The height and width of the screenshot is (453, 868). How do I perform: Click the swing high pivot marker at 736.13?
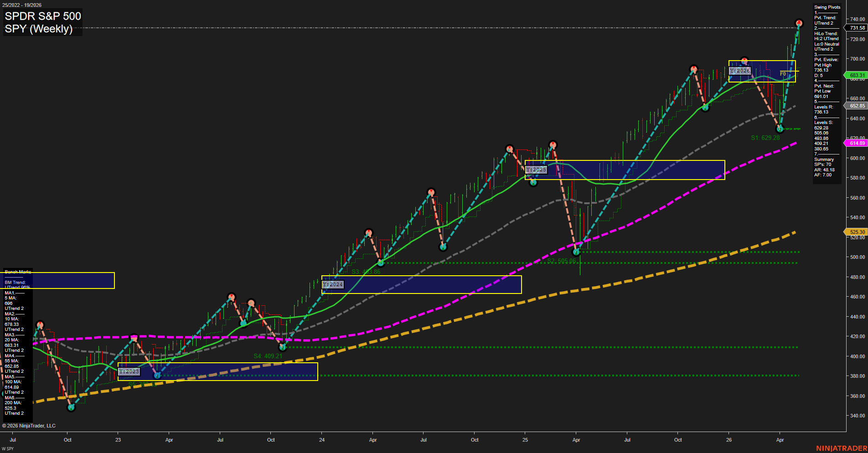click(799, 23)
